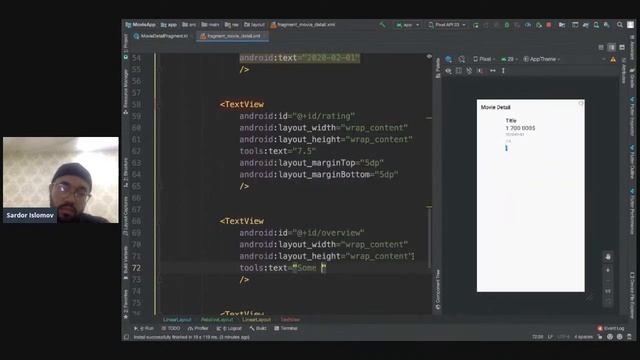Open the Event Log panel
640x360 pixels.
611,328
